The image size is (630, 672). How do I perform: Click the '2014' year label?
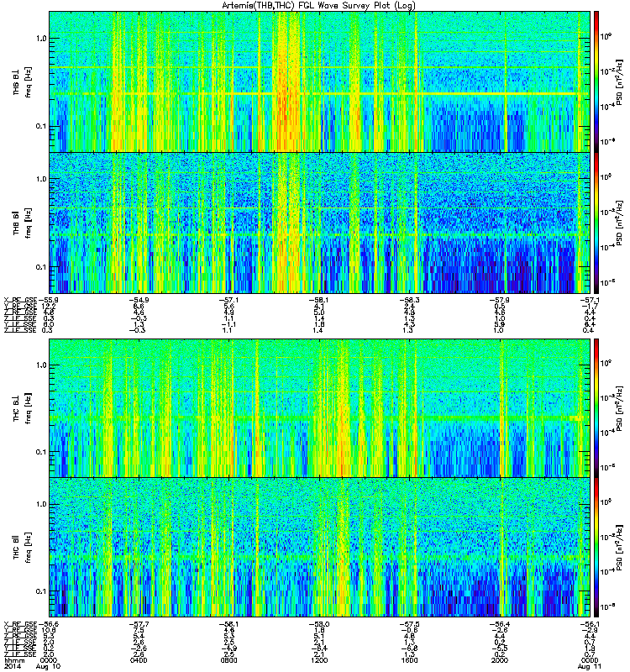13,667
